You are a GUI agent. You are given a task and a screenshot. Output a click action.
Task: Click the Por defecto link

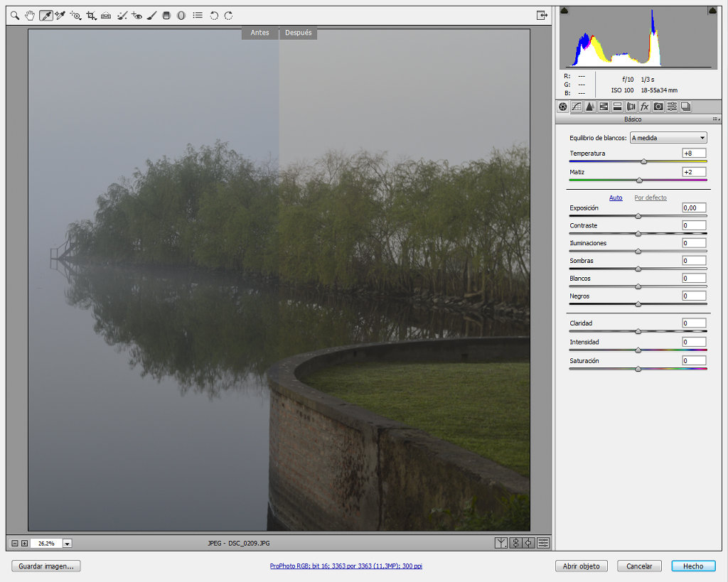pos(651,198)
